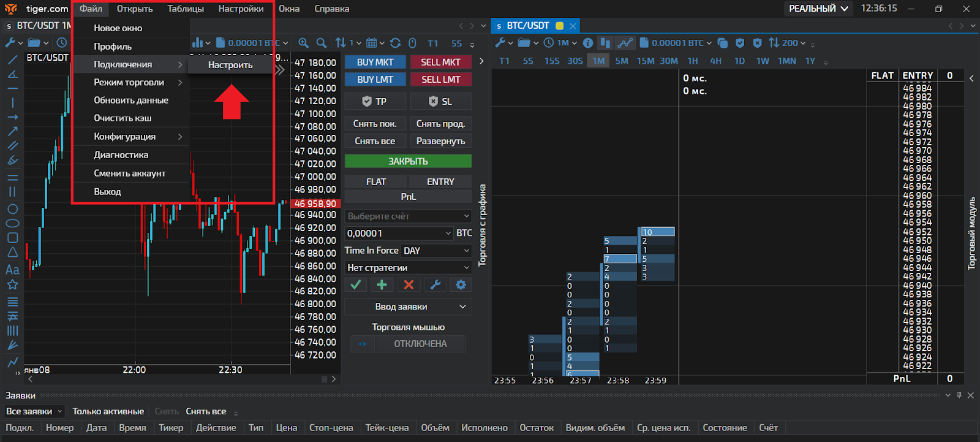Click the gear settings icon in trading panel
The image size is (980, 442).
(x=461, y=284)
